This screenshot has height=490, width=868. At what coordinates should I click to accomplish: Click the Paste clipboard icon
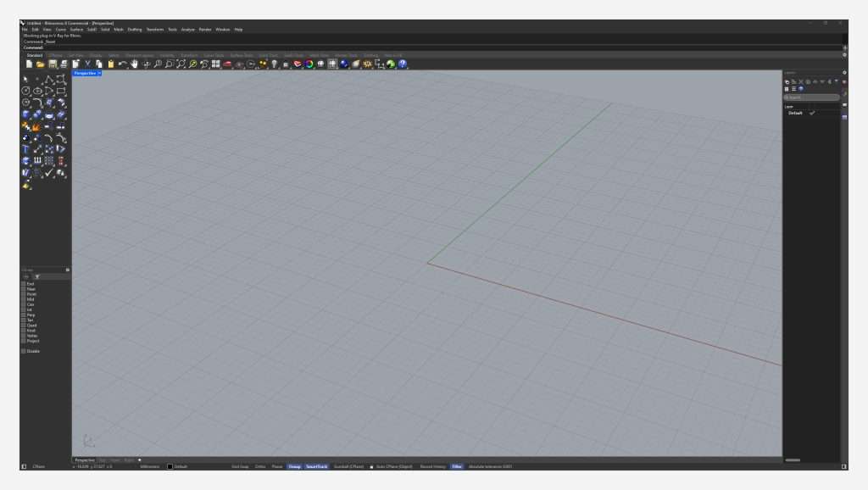pos(111,64)
